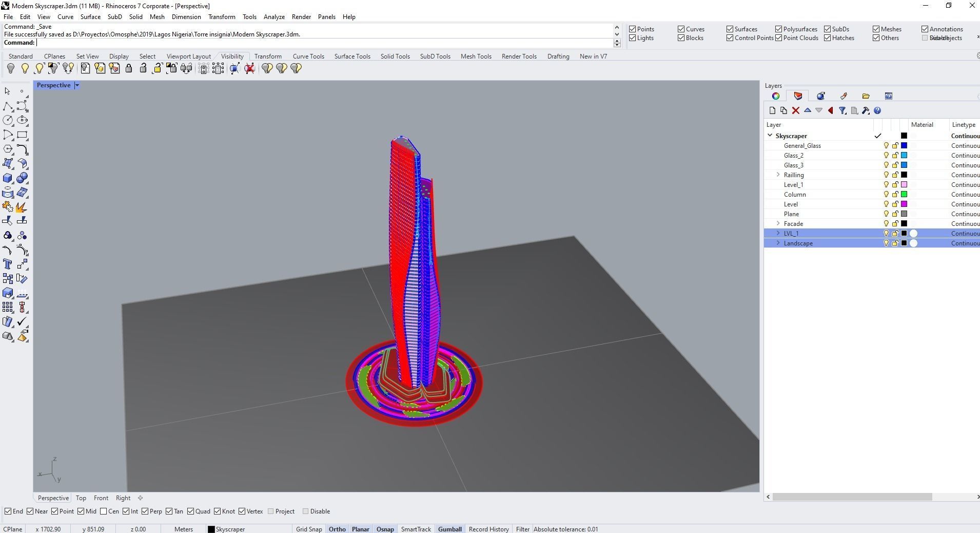Pick the Circle drawing tool
The height and width of the screenshot is (533, 980).
tap(8, 120)
